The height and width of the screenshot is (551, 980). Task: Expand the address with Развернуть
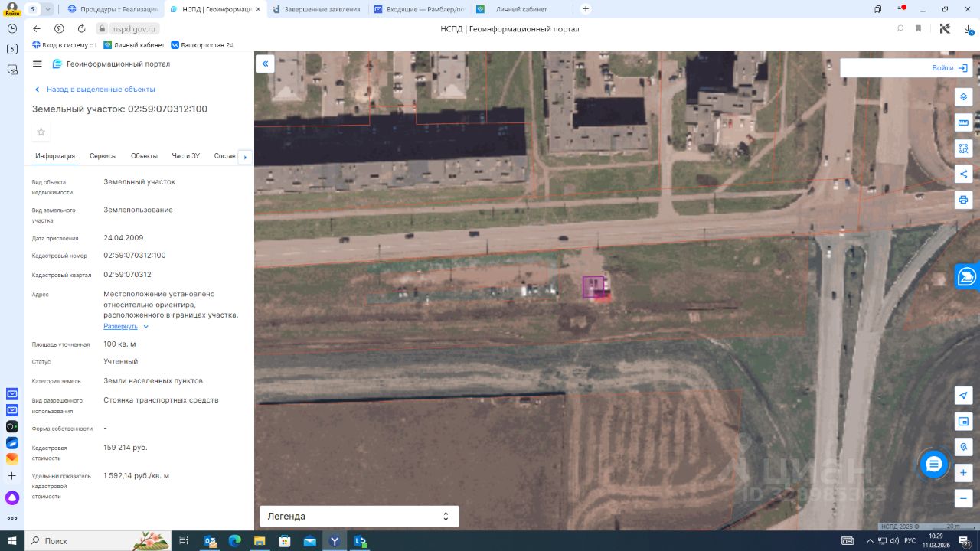pyautogui.click(x=126, y=327)
